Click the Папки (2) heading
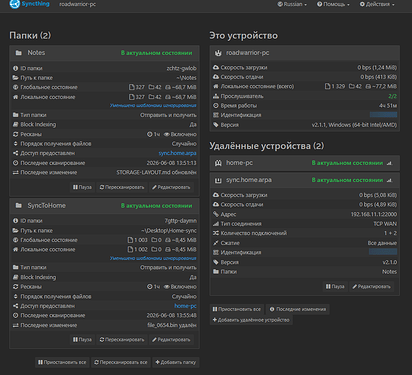Screen dimensions: 412x375 click(30, 35)
